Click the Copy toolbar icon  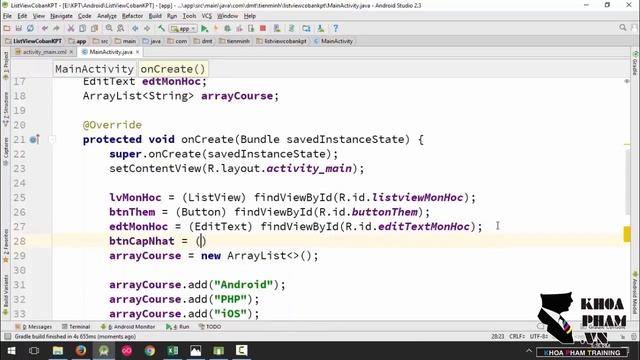coord(82,28)
